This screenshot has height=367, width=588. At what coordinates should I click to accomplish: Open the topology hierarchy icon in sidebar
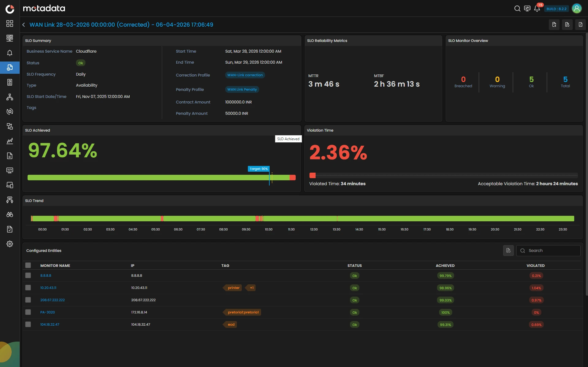coord(10,97)
